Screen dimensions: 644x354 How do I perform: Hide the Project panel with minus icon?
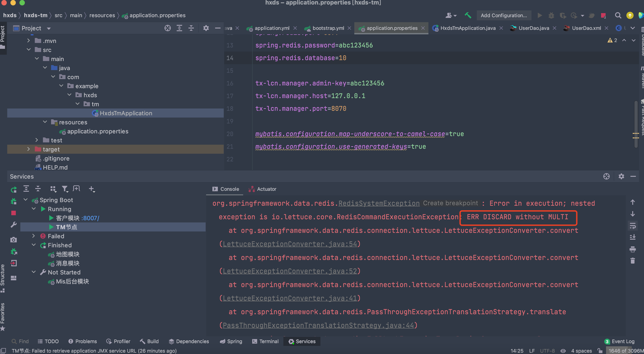pos(218,28)
